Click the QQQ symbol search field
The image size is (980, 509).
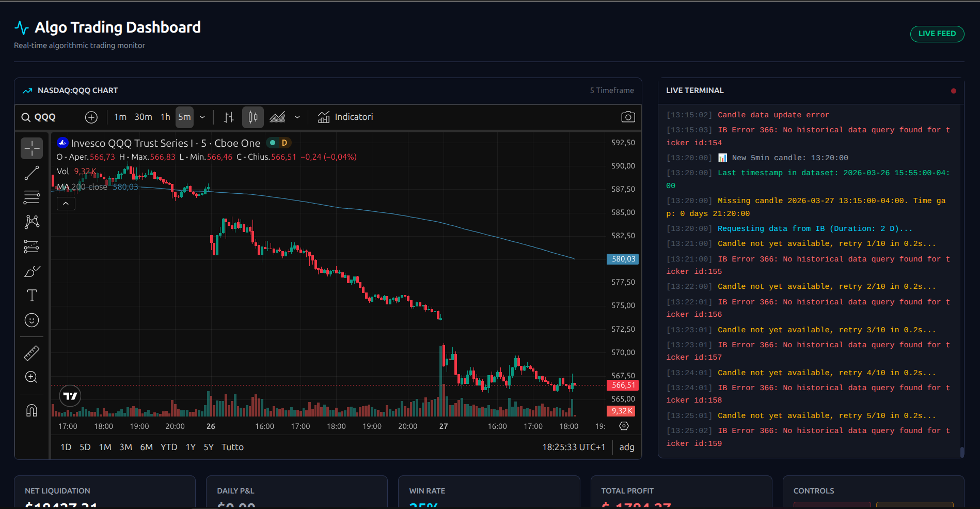[x=44, y=117]
